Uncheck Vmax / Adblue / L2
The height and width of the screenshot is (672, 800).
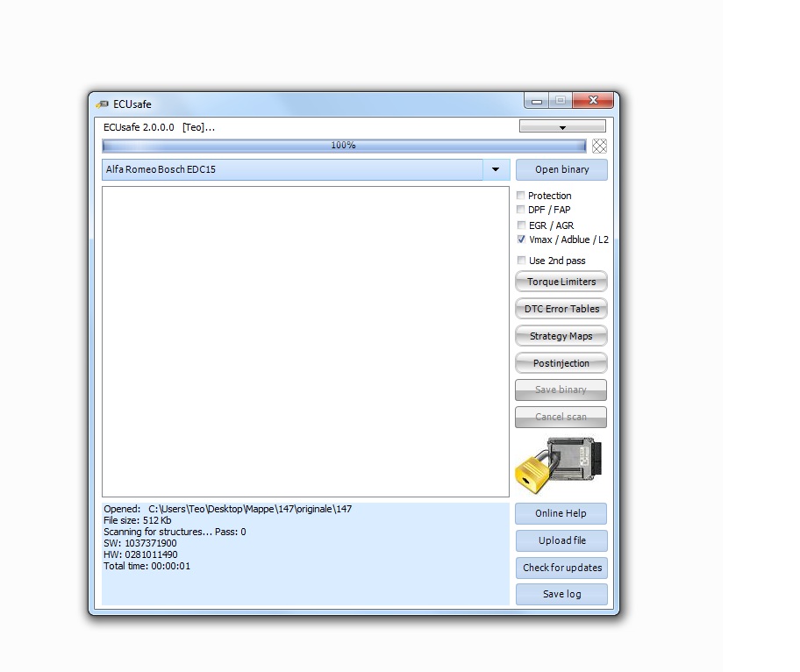tap(521, 239)
